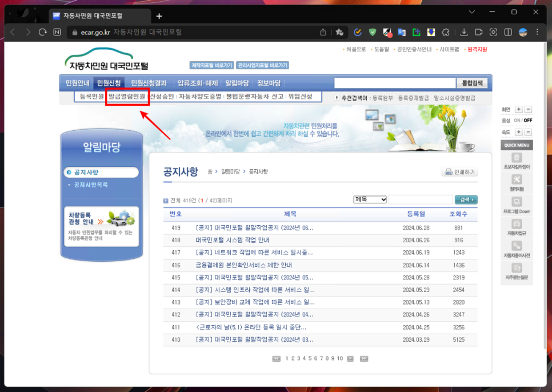Screen dimensions: 552x392
Task: Open a new browser tab
Action: (159, 16)
